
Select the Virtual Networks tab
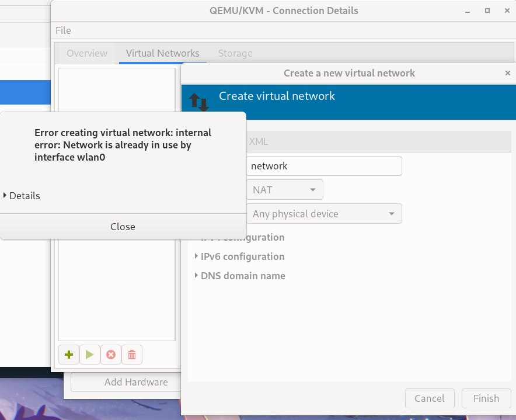pos(163,53)
